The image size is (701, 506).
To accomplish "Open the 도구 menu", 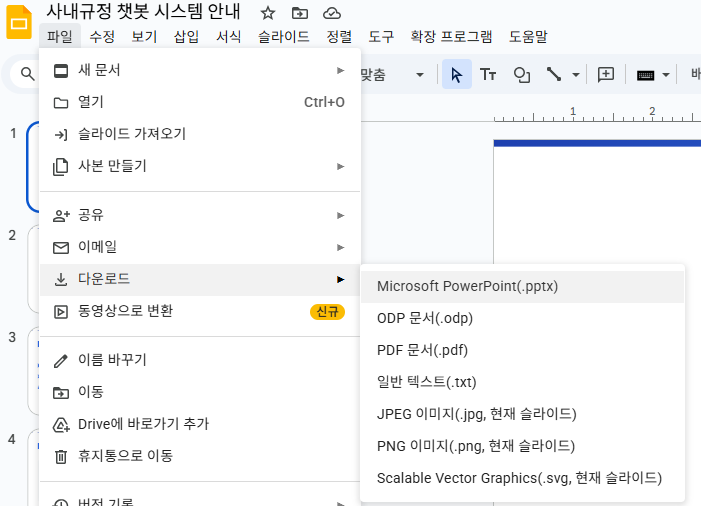I will click(381, 36).
